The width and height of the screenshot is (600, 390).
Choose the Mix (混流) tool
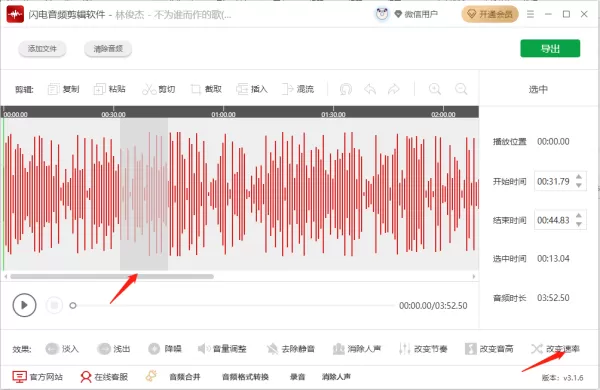pos(298,89)
